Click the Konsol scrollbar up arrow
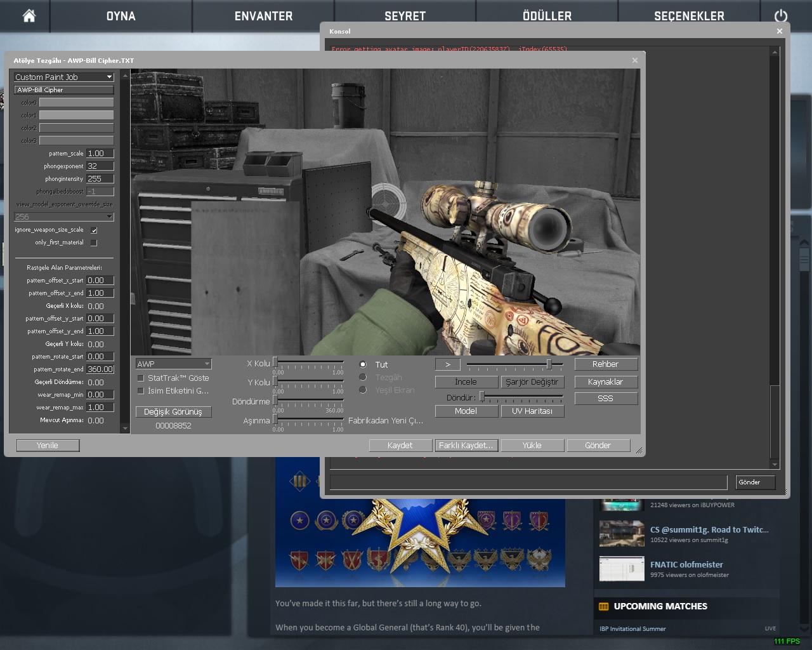 tap(775, 53)
